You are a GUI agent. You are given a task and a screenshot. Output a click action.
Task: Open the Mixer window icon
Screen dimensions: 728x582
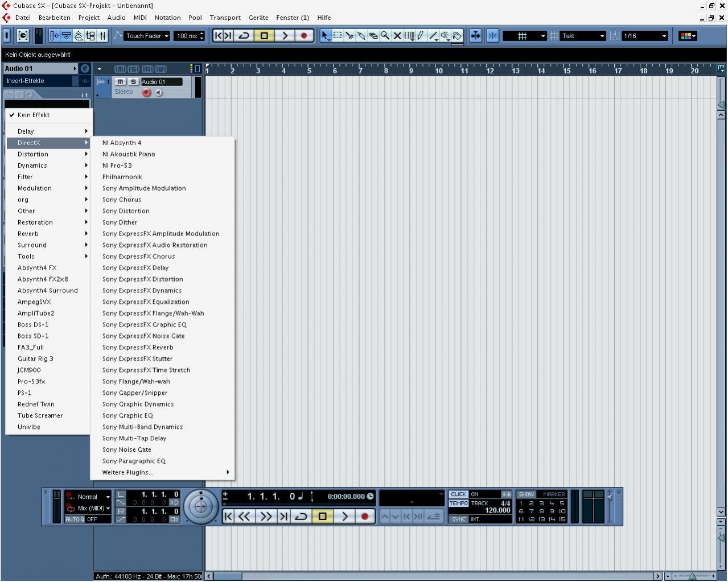click(x=102, y=36)
